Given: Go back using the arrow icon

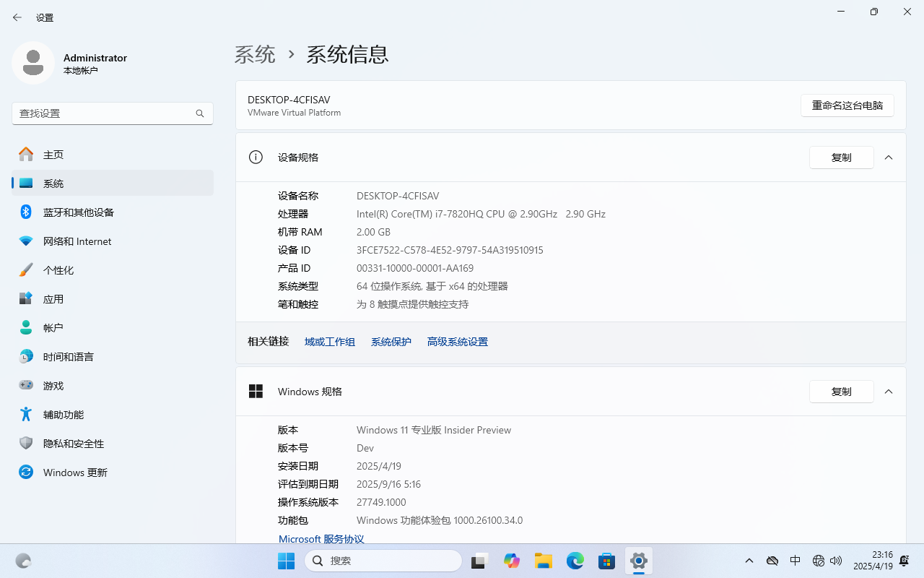Looking at the screenshot, I should 17,17.
